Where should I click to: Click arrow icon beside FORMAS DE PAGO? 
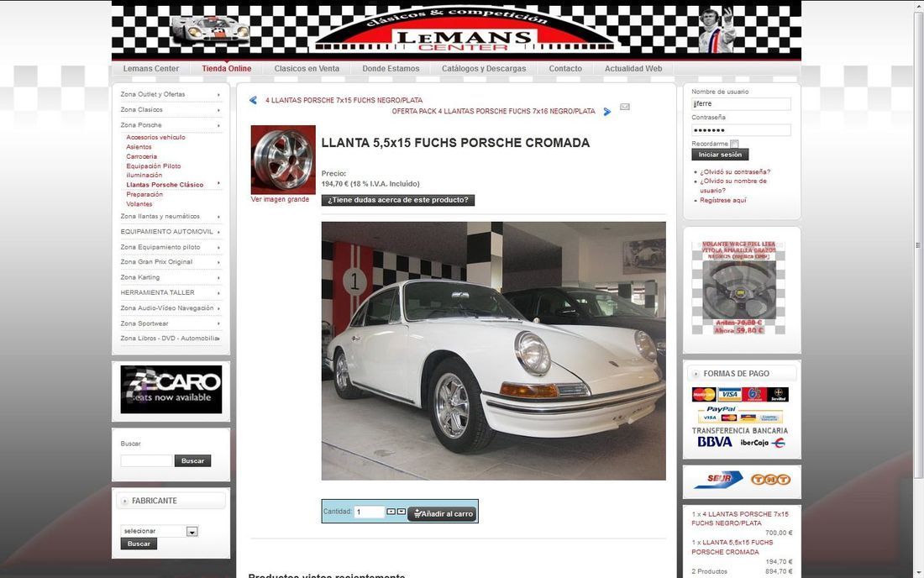tap(696, 374)
